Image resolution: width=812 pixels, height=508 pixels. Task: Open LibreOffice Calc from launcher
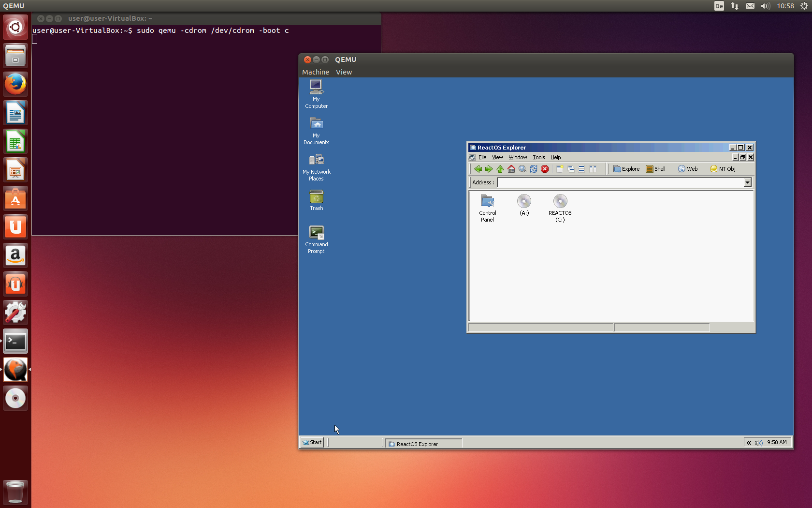(15, 141)
